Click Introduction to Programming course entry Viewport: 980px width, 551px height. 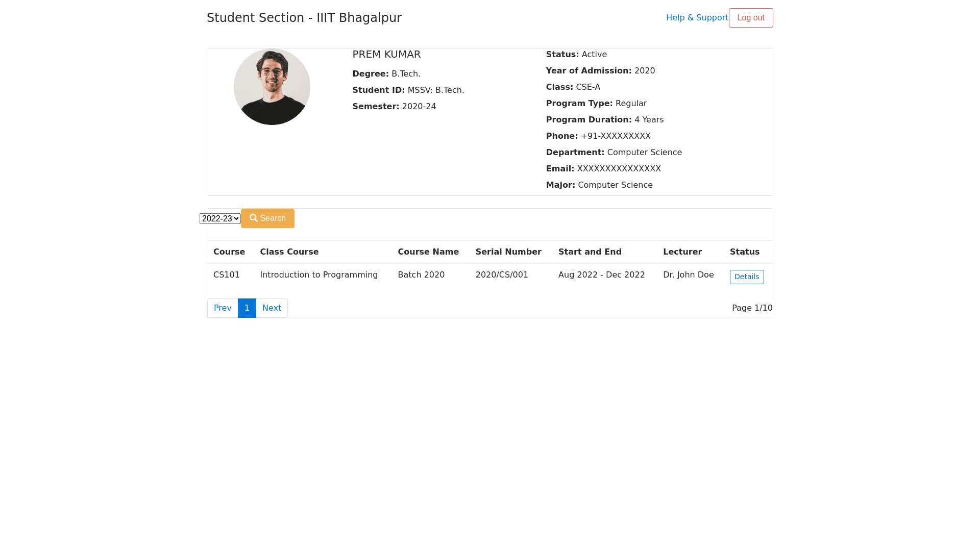(318, 275)
